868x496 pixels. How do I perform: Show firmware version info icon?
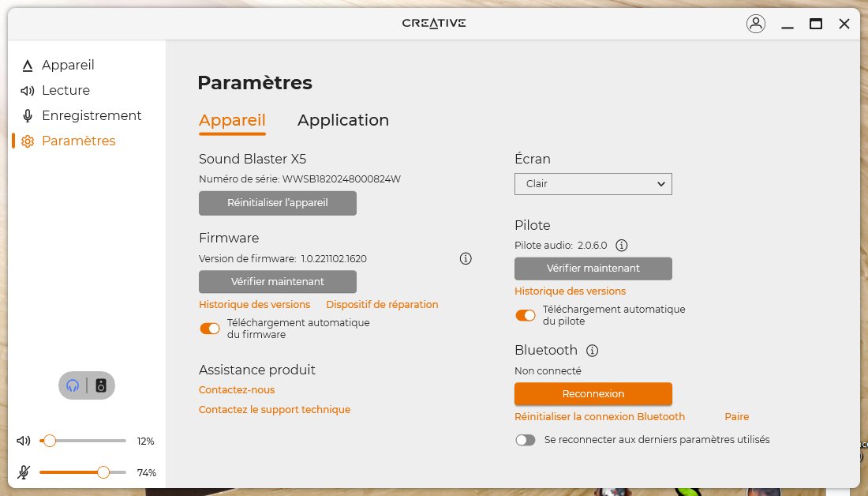pos(466,258)
